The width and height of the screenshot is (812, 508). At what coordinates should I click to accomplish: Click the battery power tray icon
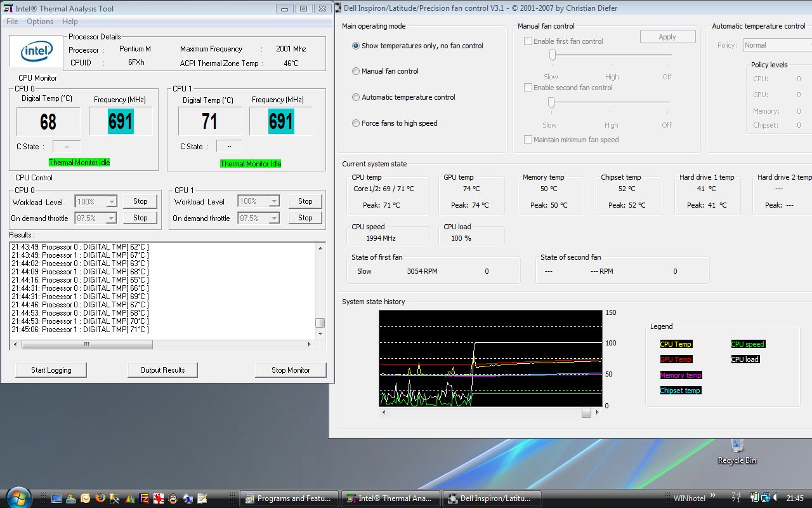[754, 497]
